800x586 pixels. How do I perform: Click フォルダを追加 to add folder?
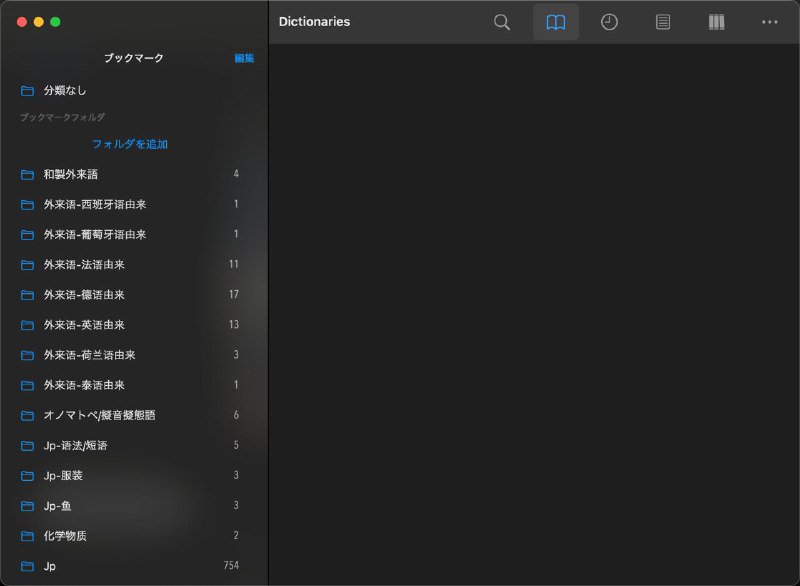(130, 144)
